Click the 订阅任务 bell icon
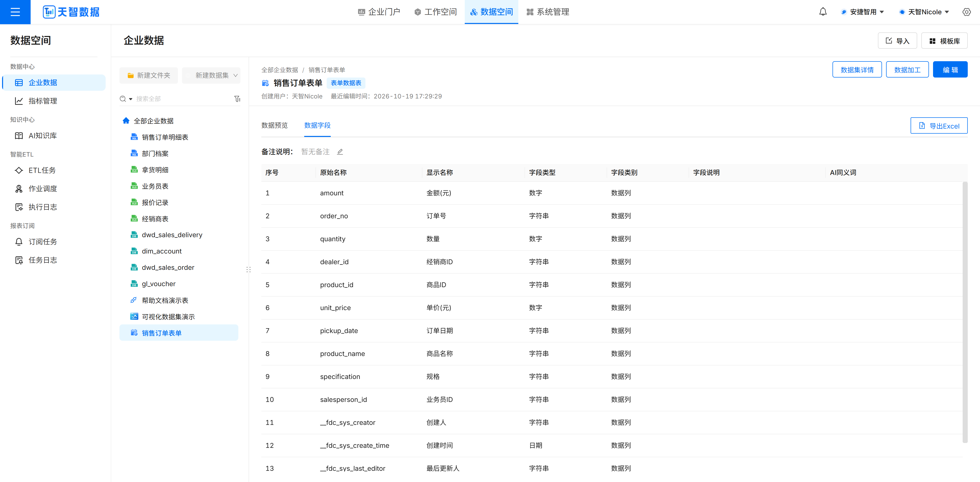The image size is (980, 482). tap(19, 242)
